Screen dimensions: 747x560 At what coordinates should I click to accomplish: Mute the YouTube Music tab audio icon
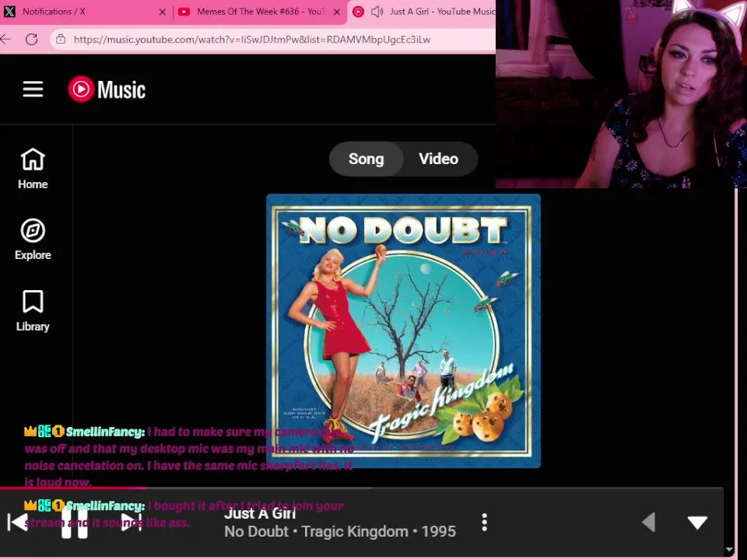tap(377, 12)
